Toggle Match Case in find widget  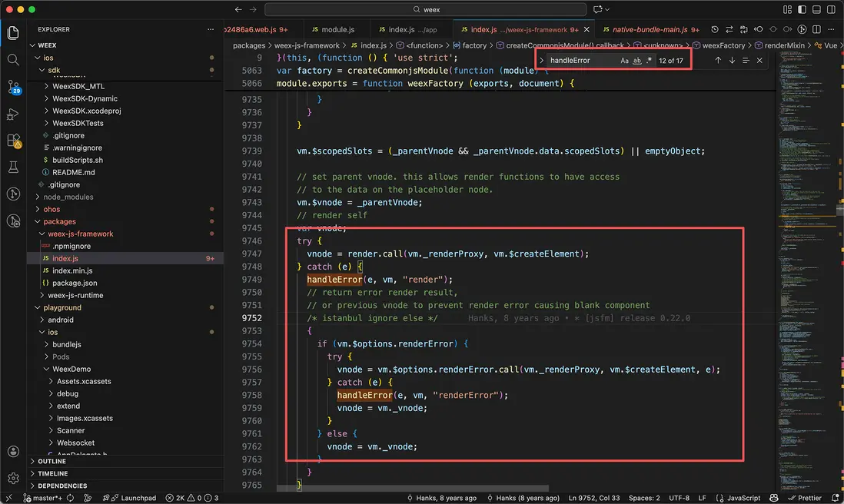click(624, 60)
